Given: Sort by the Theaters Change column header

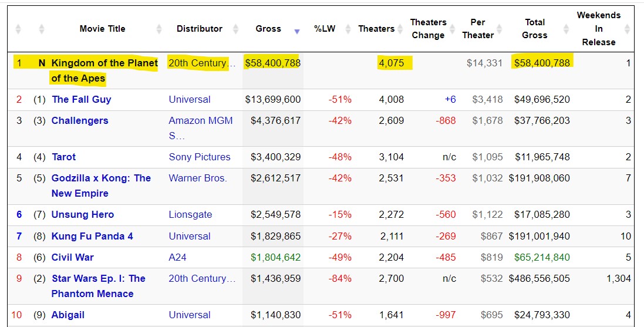Looking at the screenshot, I should [x=428, y=29].
